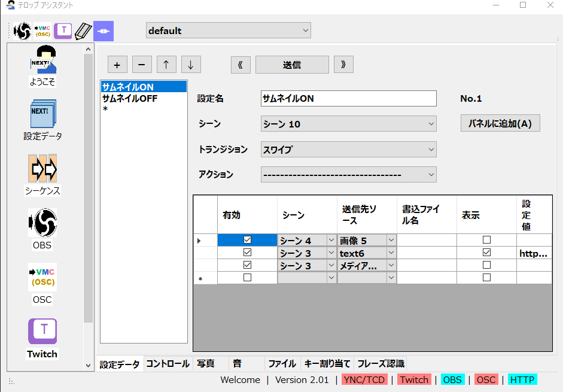Open Twitch in the sidebar
The width and height of the screenshot is (563, 392).
[x=42, y=338]
